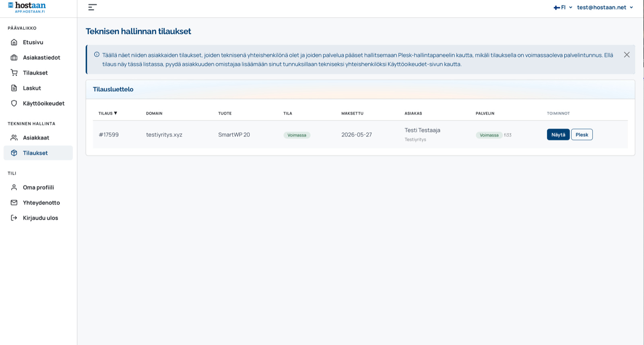Screen dimensions: 644x345
Task: Click the customer name Testi Testaaja
Action: click(x=422, y=130)
